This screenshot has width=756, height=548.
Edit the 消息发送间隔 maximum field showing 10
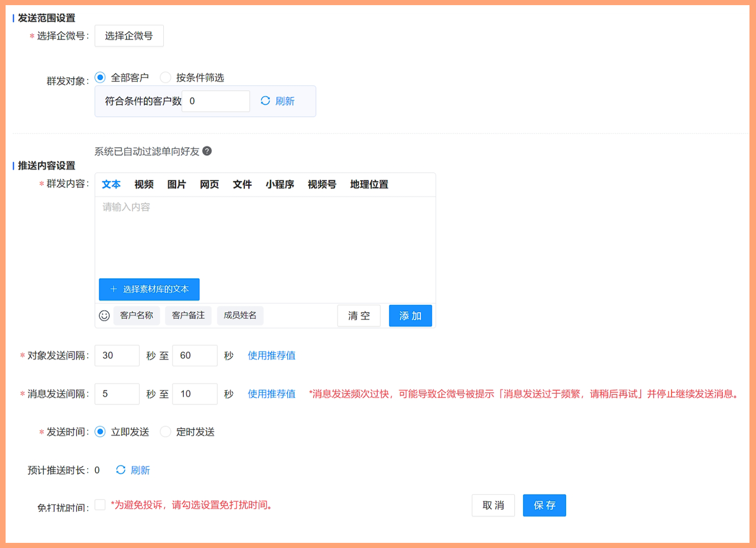[x=195, y=394]
